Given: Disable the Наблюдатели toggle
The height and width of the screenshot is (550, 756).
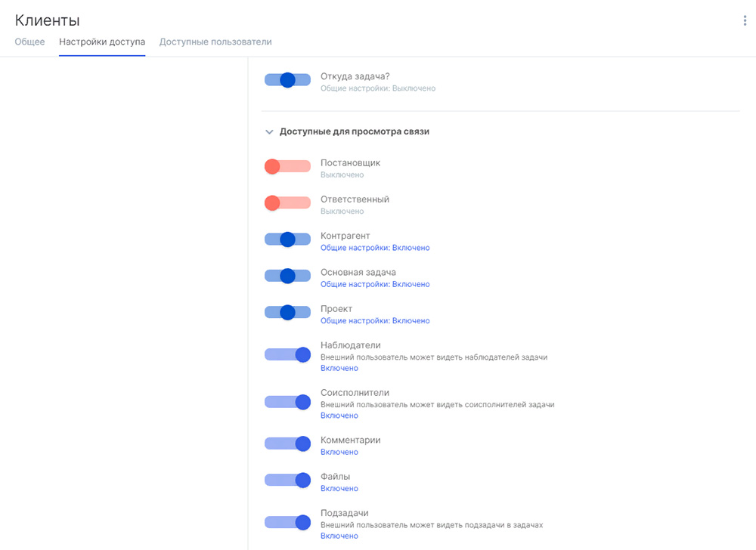Looking at the screenshot, I should pyautogui.click(x=287, y=354).
